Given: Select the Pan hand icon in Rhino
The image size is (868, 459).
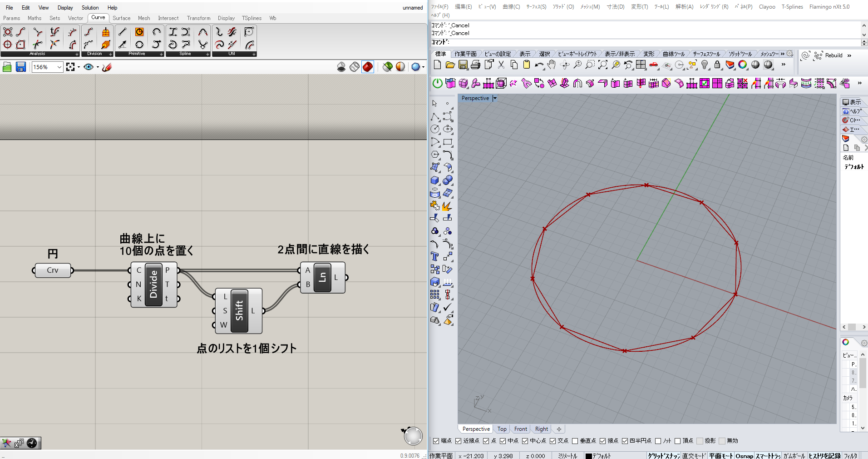Looking at the screenshot, I should [551, 64].
